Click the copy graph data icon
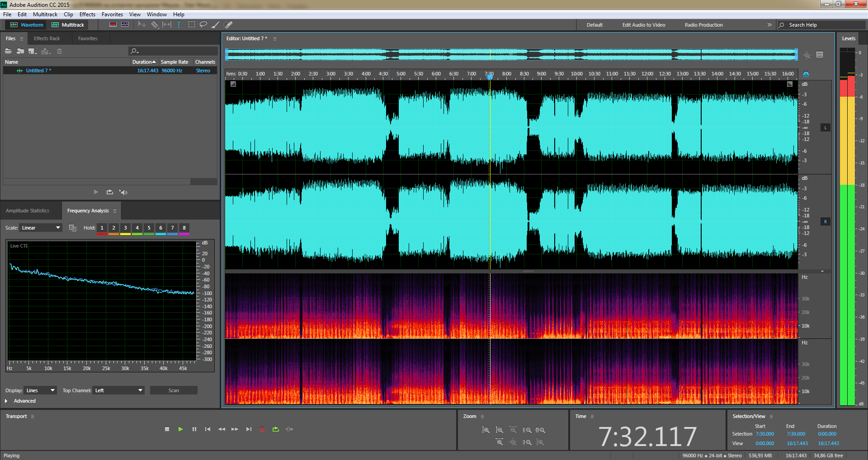Viewport: 868px width, 460px height. coord(72,228)
